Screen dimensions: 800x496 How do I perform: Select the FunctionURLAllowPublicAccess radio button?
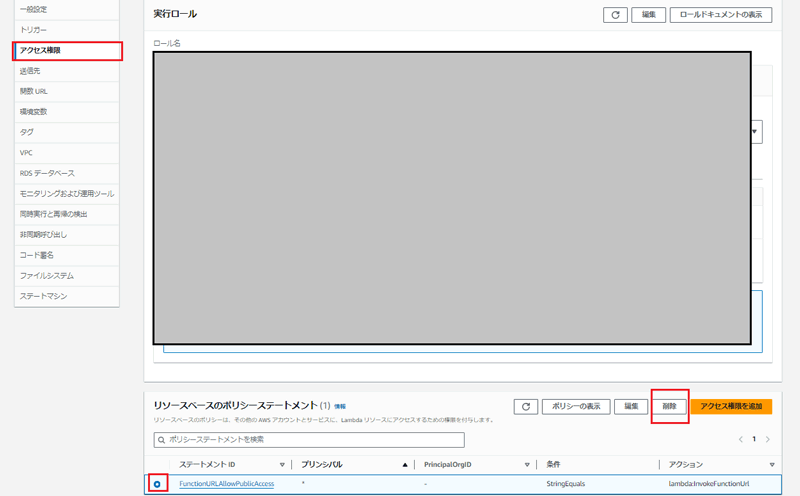click(157, 484)
